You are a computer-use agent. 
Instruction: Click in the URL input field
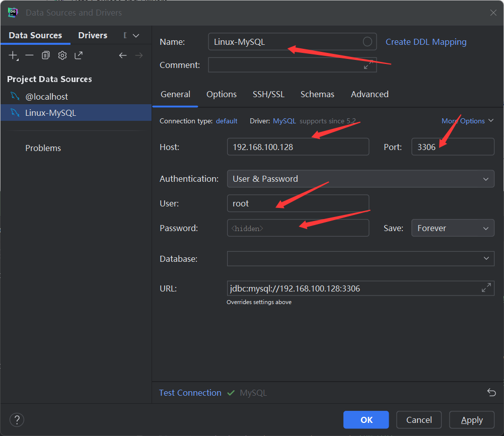(361, 288)
